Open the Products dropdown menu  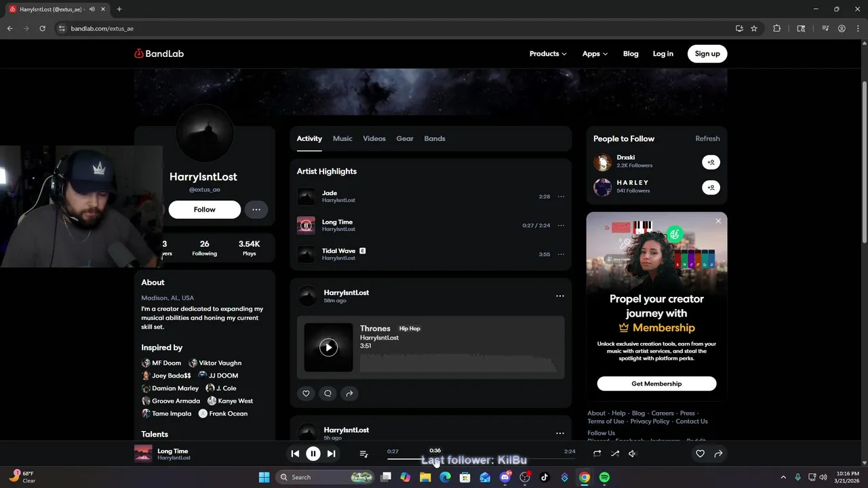click(548, 54)
